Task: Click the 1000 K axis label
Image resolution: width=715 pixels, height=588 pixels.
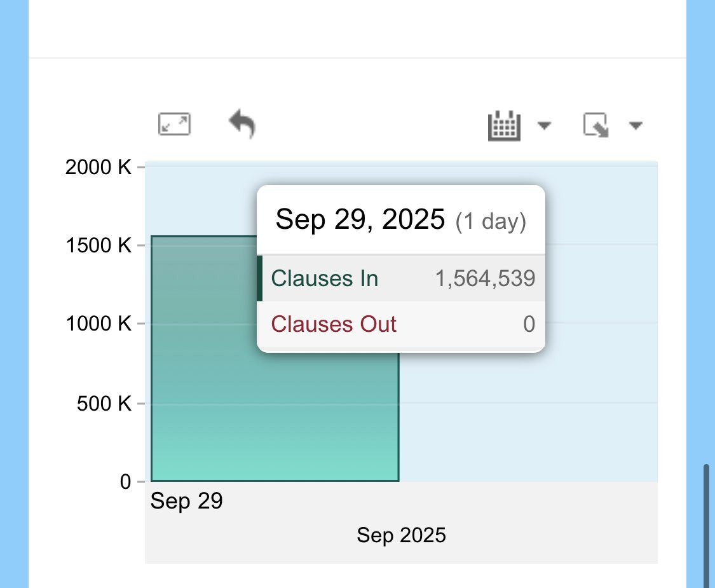Action: (x=99, y=324)
